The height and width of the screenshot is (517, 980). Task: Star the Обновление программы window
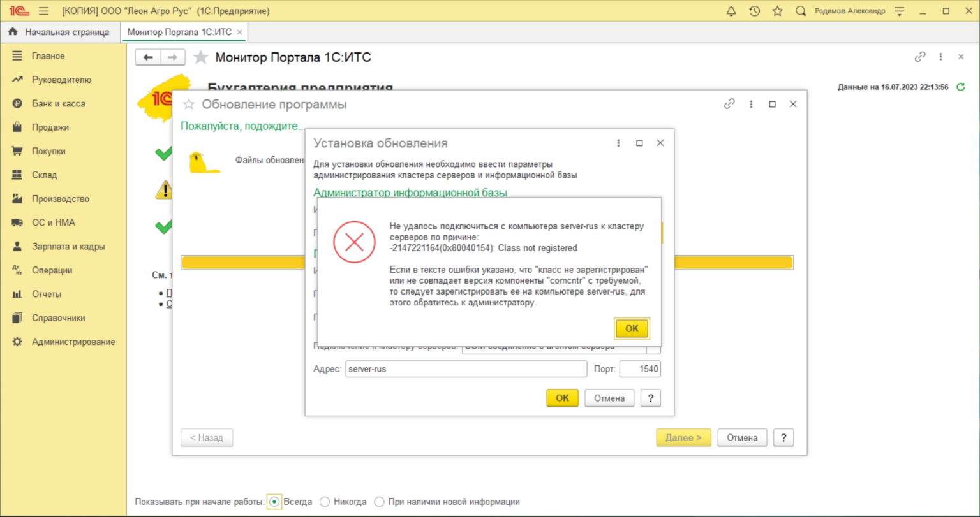tap(188, 105)
